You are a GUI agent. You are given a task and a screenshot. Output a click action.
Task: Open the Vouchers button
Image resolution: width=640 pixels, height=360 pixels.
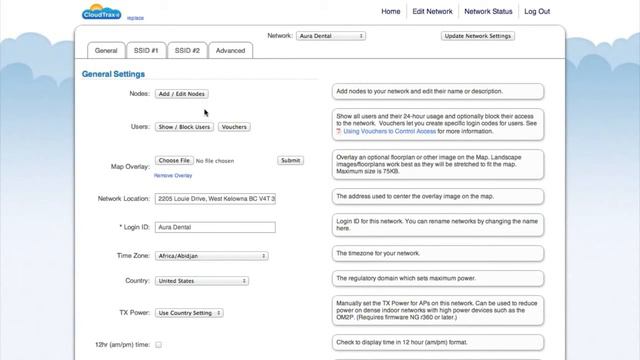click(234, 127)
